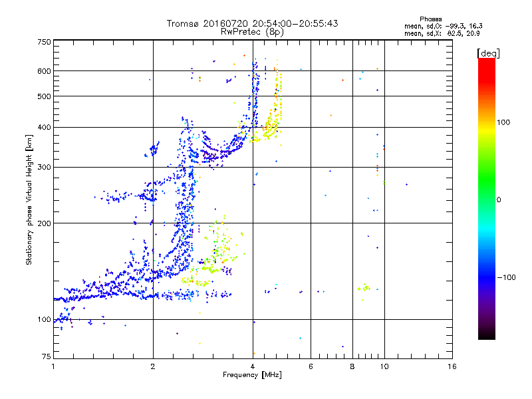Click the x-axis tick label '6'
Image resolution: width=532 pixels, height=399 pixels.
311,366
